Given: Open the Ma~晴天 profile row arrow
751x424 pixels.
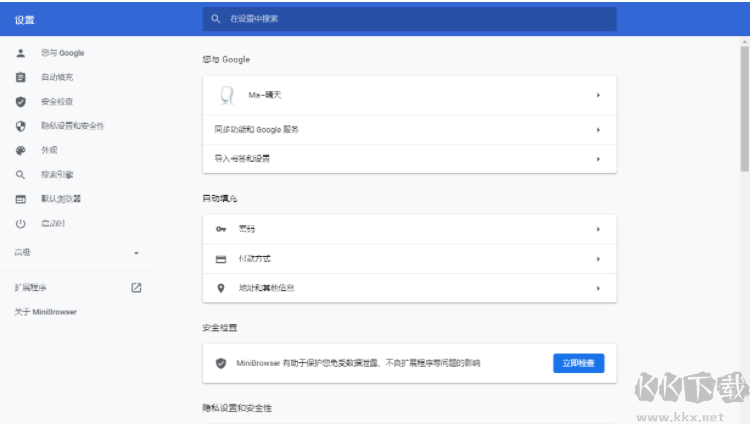Looking at the screenshot, I should 597,95.
